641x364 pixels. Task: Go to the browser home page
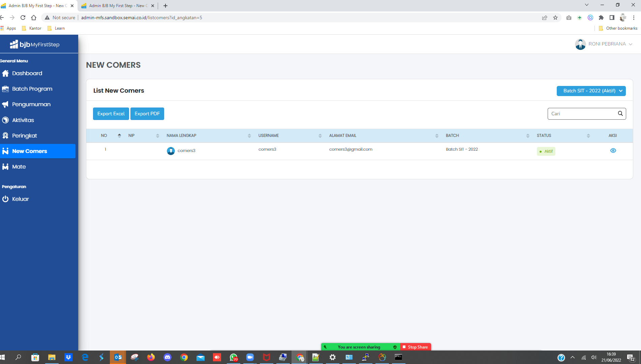click(x=34, y=18)
